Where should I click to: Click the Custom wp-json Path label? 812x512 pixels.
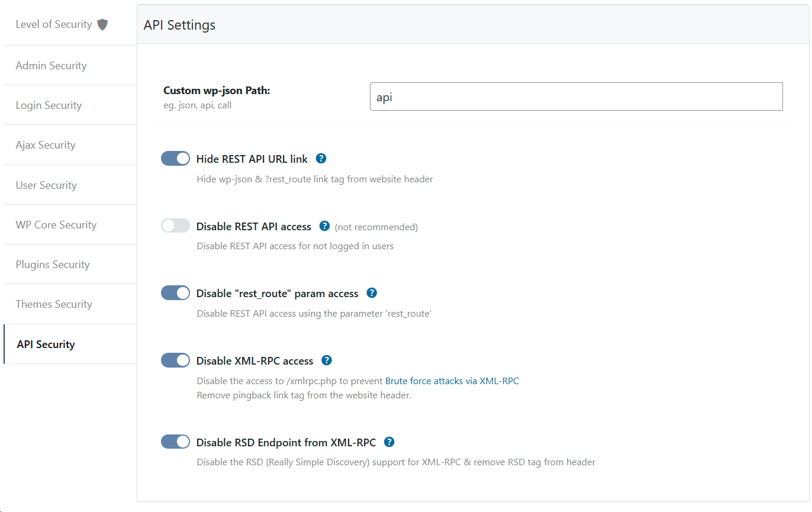click(217, 91)
